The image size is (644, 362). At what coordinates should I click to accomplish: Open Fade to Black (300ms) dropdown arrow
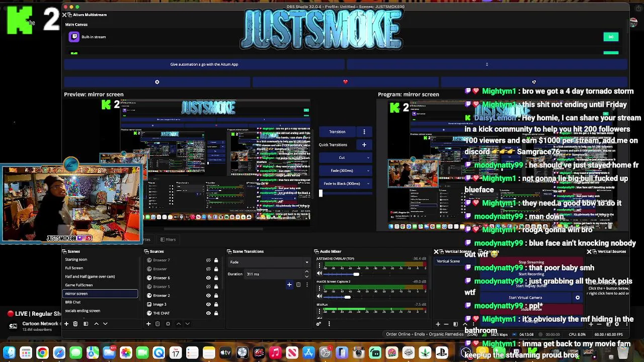tap(368, 184)
